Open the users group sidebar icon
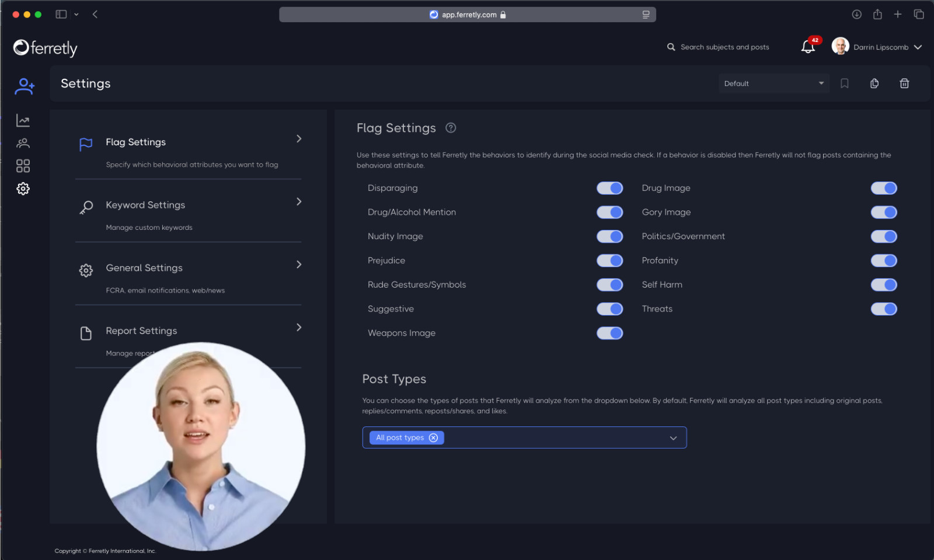Image resolution: width=934 pixels, height=560 pixels. coord(23,143)
